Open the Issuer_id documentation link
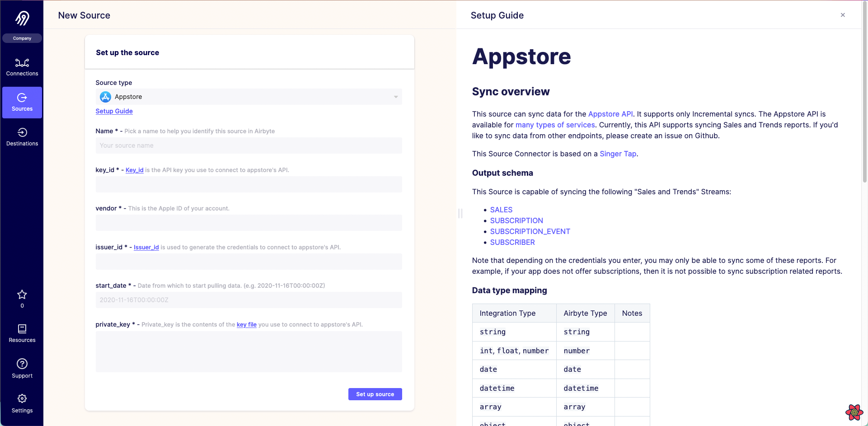This screenshot has height=426, width=868. (x=146, y=247)
